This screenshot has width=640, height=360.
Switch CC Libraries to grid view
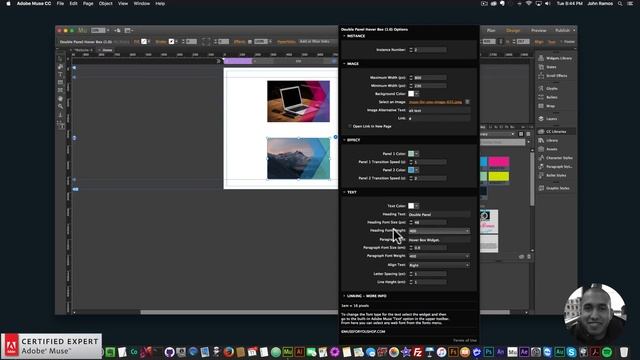pyautogui.click(x=521, y=134)
